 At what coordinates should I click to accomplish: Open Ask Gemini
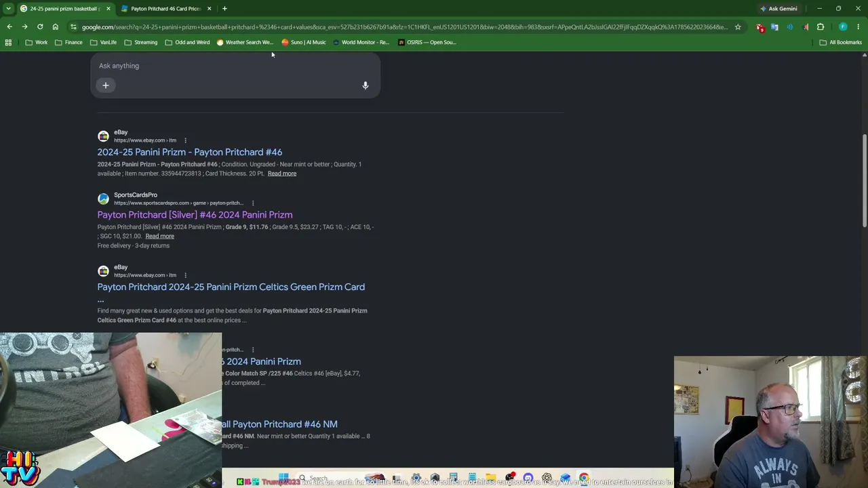pos(778,9)
